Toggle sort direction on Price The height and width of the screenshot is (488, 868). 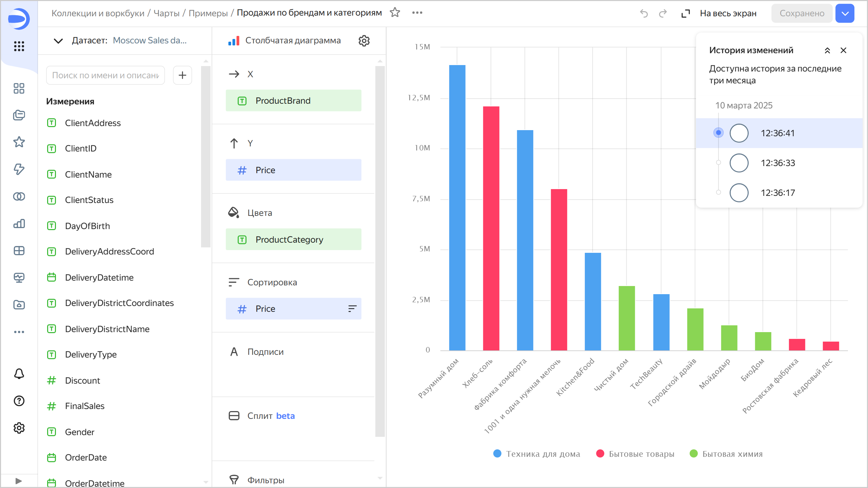pos(352,309)
